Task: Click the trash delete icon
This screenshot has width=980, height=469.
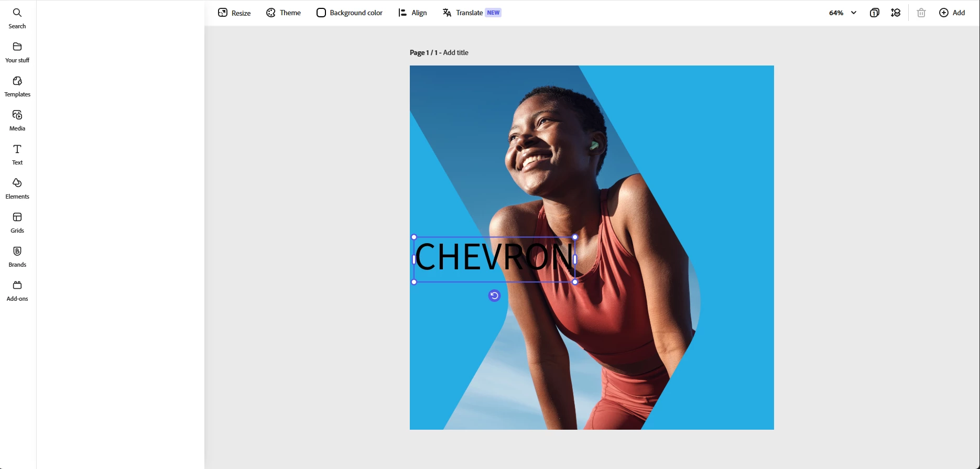Action: (x=921, y=13)
